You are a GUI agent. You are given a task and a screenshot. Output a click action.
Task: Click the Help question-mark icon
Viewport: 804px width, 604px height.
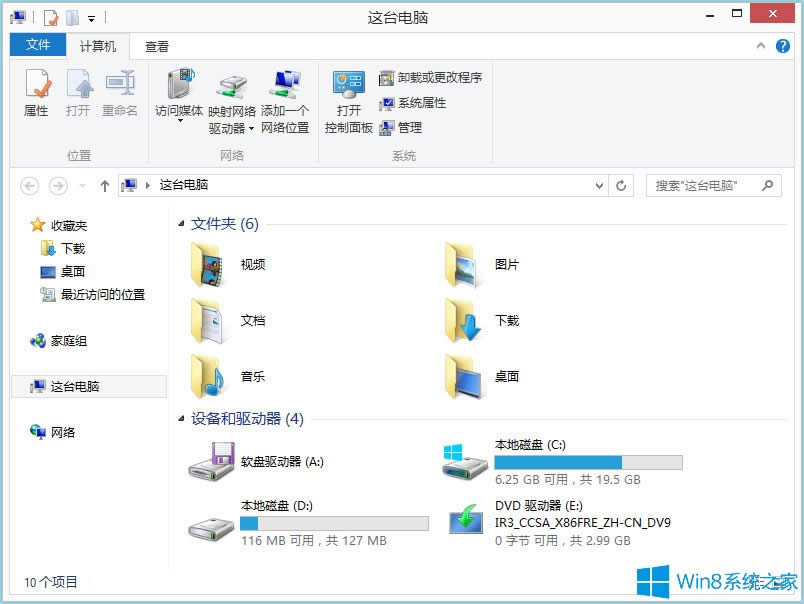(782, 45)
